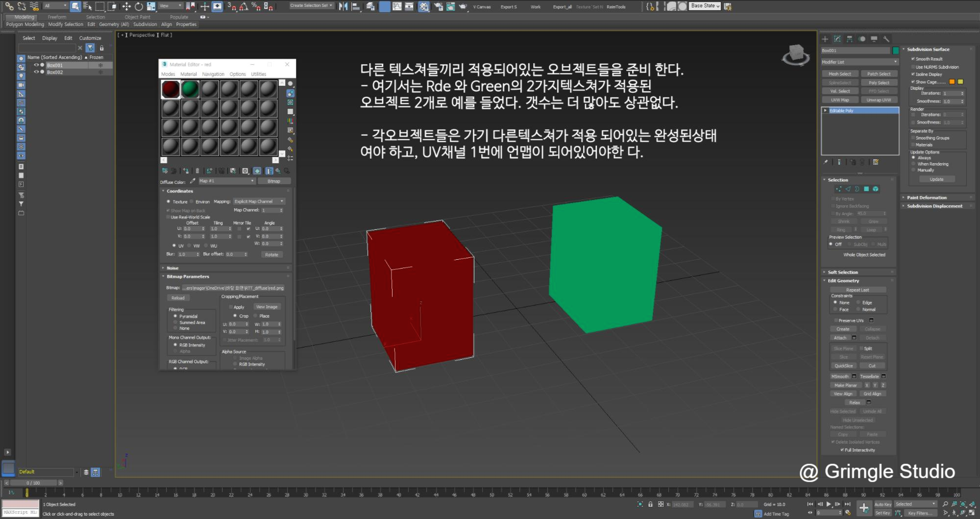Open Utilities menu in Material Editor
This screenshot has height=519, width=980.
tap(259, 74)
